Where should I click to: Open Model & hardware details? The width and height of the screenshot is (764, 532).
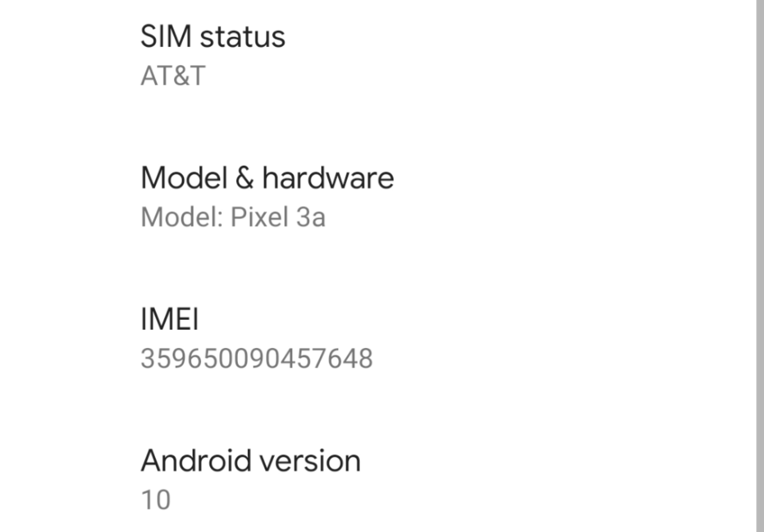click(x=267, y=178)
